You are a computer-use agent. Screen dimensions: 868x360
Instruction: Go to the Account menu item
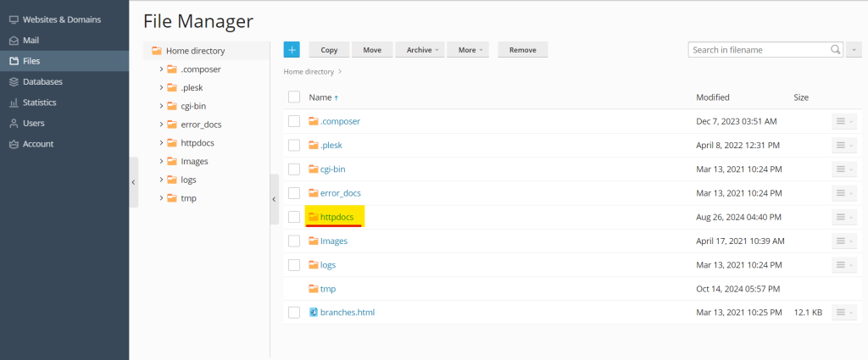(37, 144)
